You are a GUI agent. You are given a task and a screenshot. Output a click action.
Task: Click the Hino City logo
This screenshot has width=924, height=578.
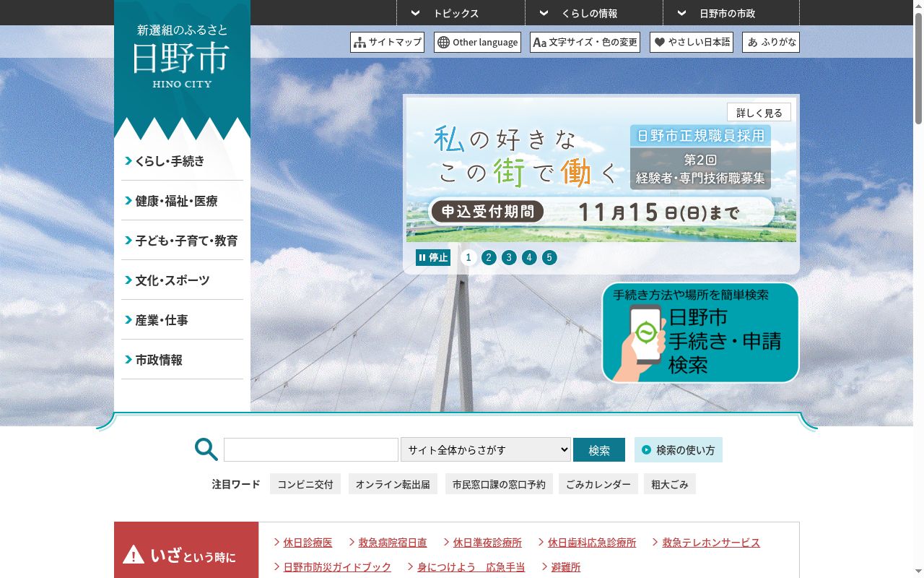click(182, 59)
